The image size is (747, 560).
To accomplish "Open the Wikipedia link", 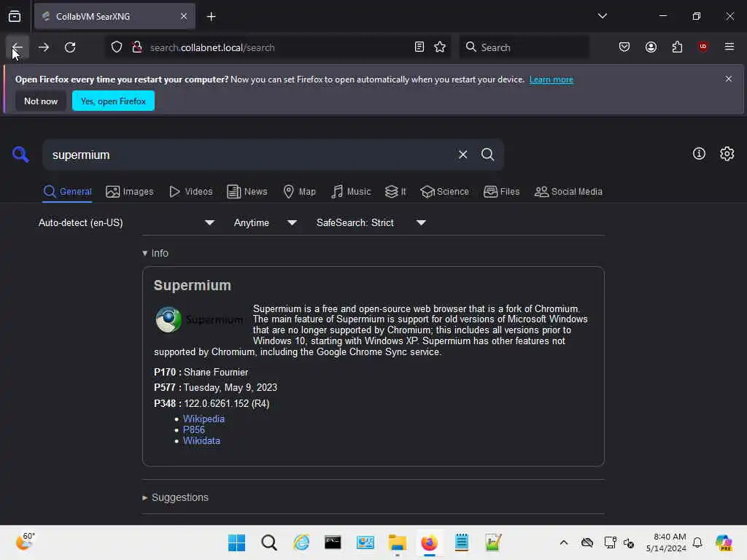I will pyautogui.click(x=204, y=419).
